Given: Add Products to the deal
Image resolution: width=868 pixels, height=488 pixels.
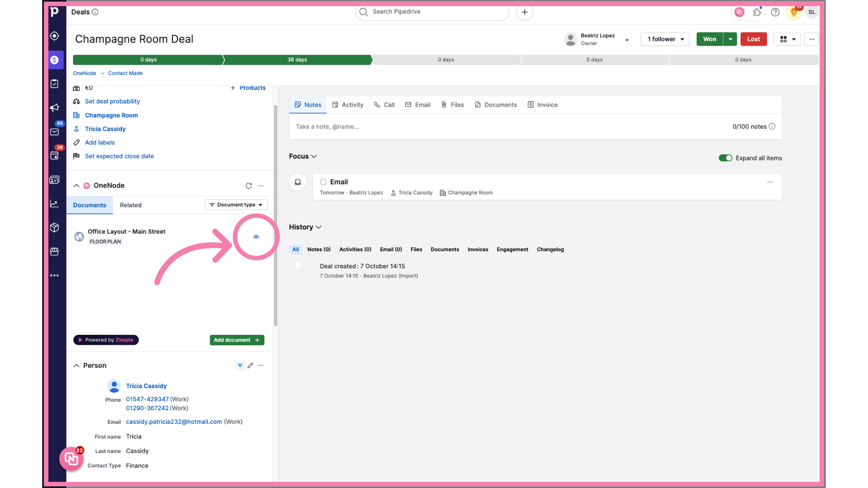Looking at the screenshot, I should tap(248, 88).
